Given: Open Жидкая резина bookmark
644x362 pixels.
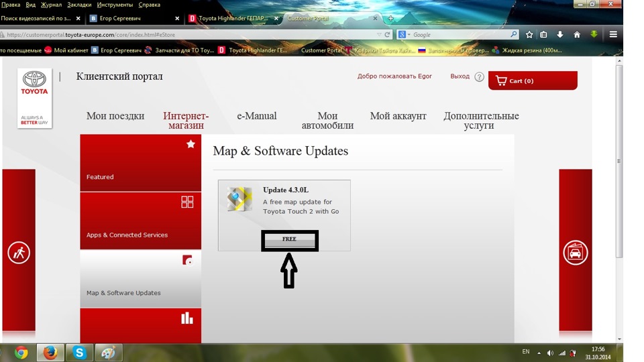Looking at the screenshot, I should click(527, 50).
